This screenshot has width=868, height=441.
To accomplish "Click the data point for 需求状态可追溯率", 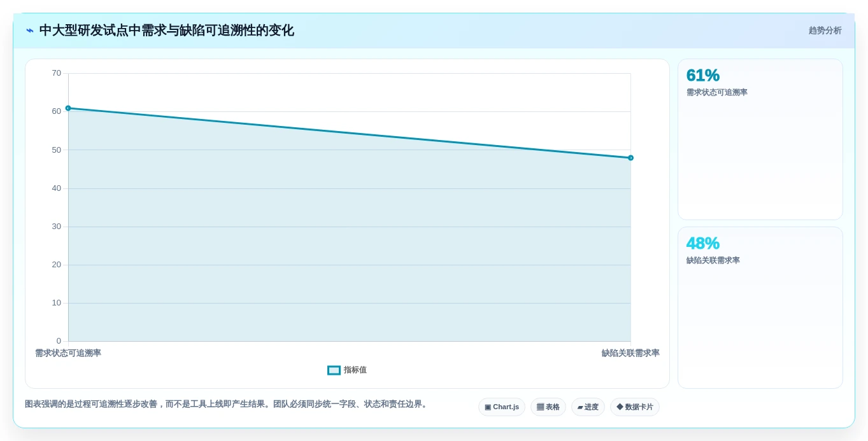I will tap(68, 108).
